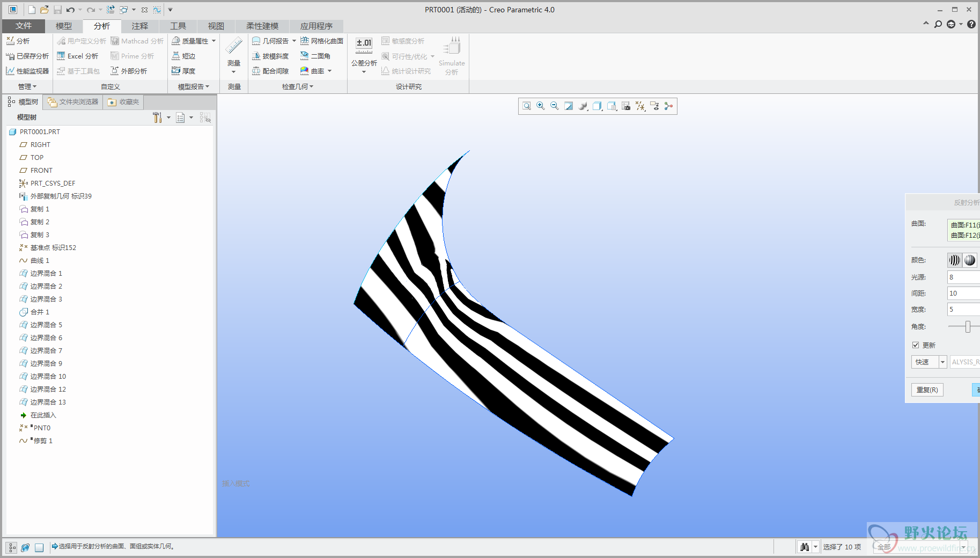The width and height of the screenshot is (980, 558).
Task: Open the View Manager icon
Action: [611, 106]
